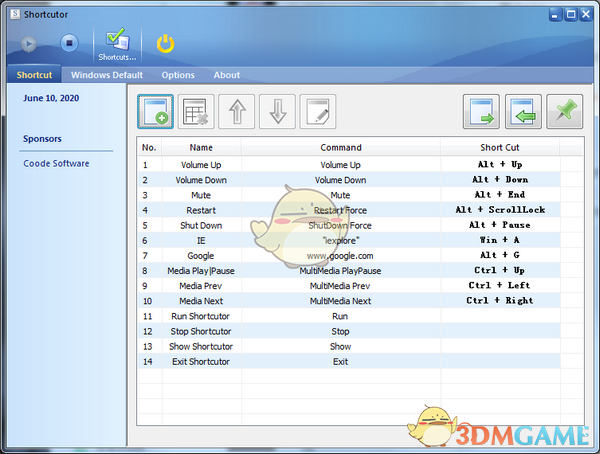Select the Media Play|Pause name cell
Image resolution: width=600 pixels, height=454 pixels.
click(201, 271)
